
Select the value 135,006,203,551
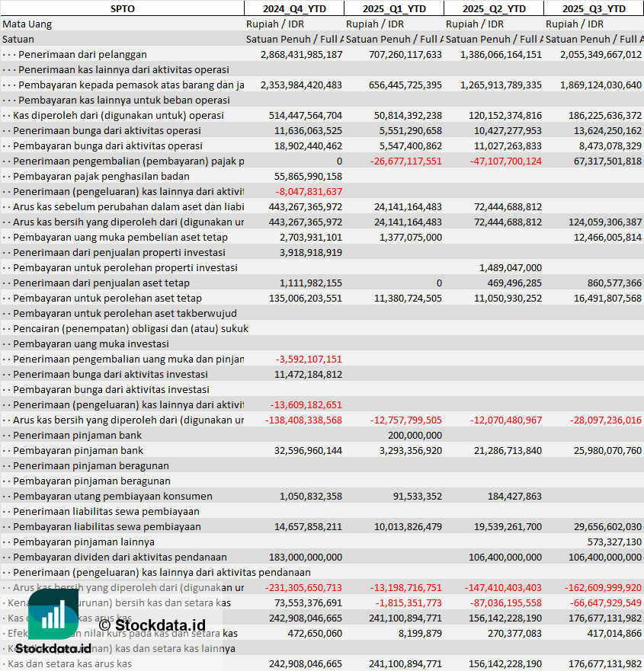pyautogui.click(x=306, y=299)
